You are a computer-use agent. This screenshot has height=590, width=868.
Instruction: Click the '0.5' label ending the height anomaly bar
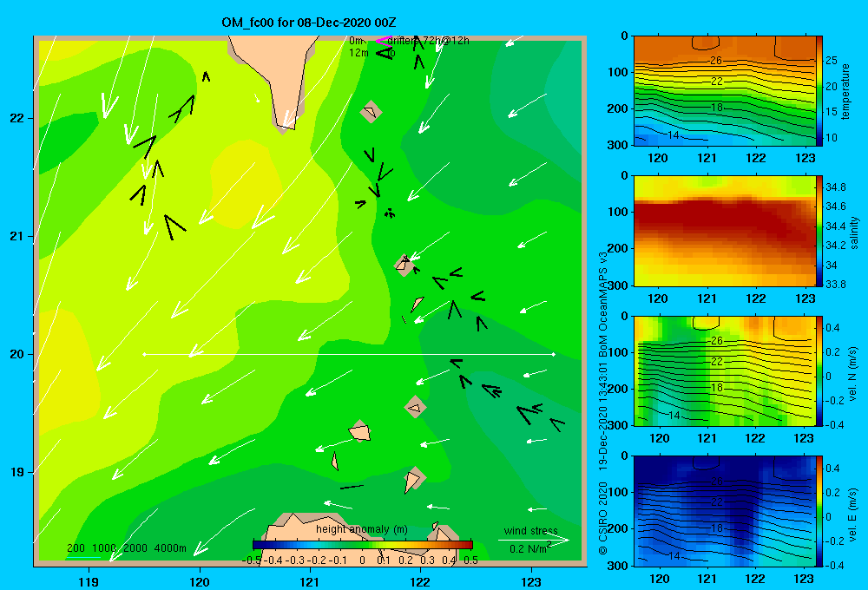click(x=470, y=560)
